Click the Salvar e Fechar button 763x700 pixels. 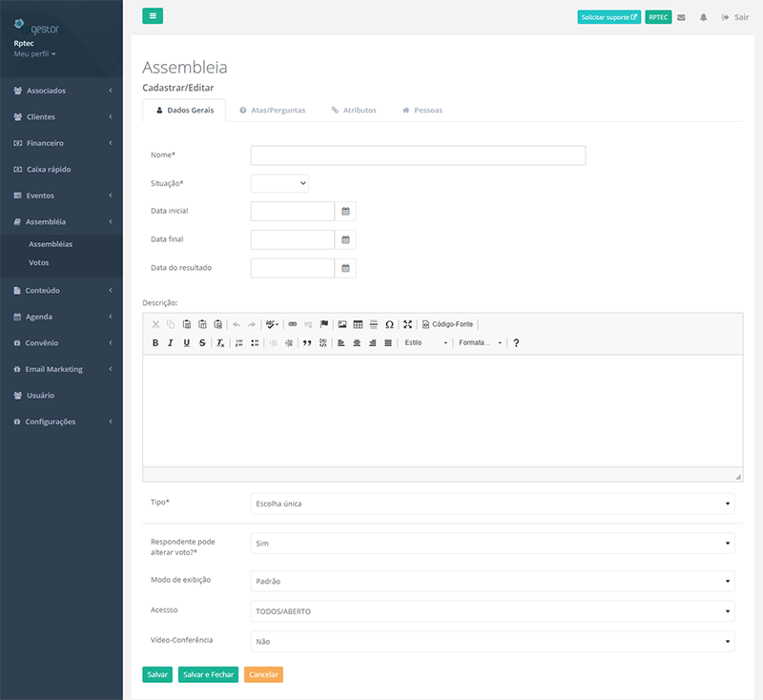pyautogui.click(x=208, y=674)
